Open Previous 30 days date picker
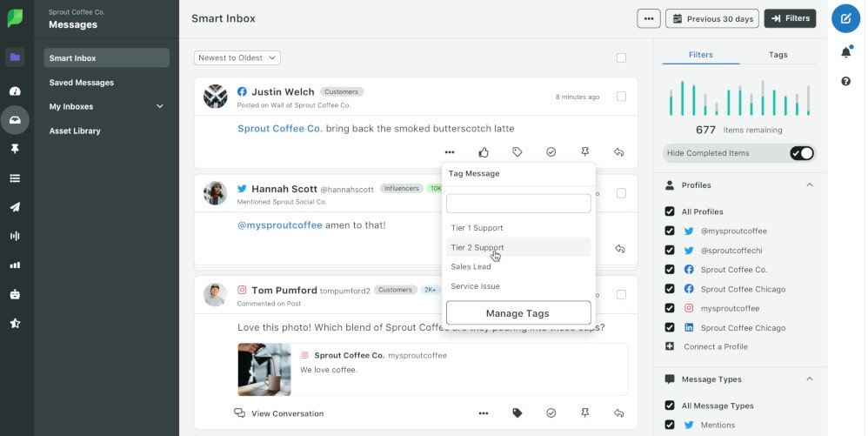Image resolution: width=868 pixels, height=436 pixels. coord(712,18)
